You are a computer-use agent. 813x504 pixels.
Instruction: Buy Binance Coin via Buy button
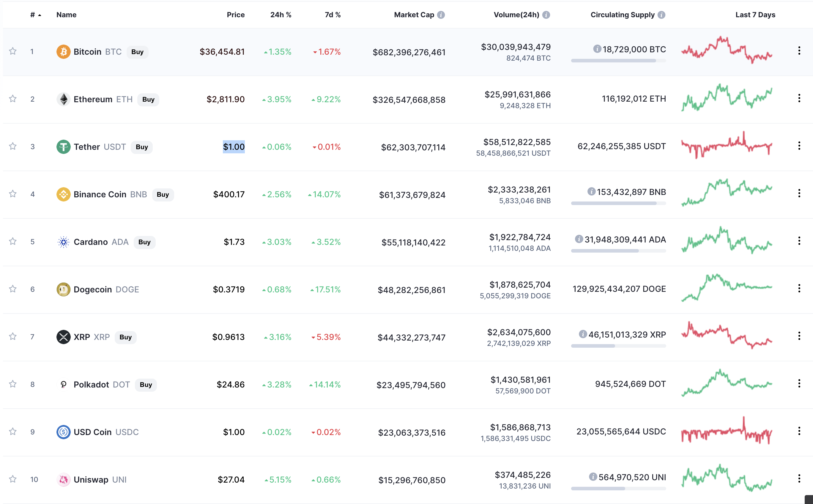pyautogui.click(x=163, y=195)
